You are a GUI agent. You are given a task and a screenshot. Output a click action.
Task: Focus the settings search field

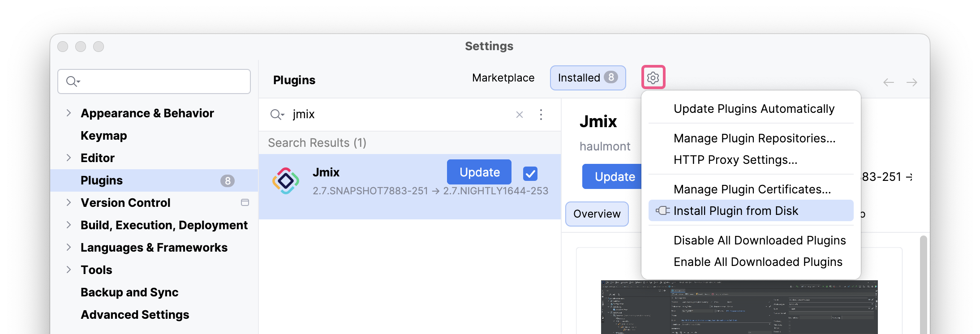click(154, 81)
